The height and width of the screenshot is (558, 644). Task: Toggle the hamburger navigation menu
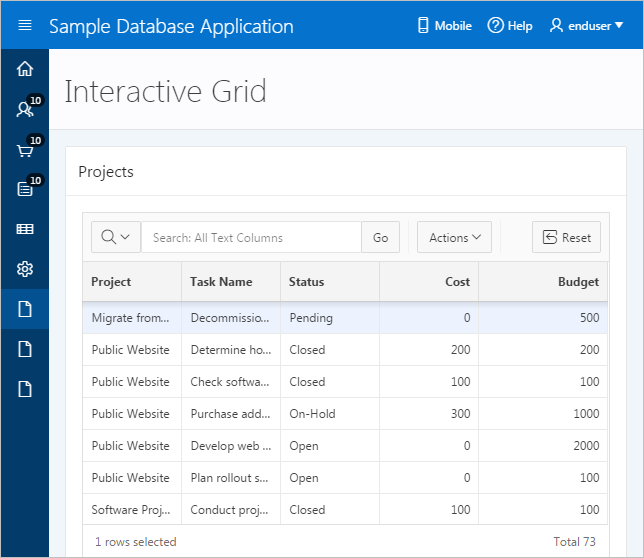coord(25,26)
